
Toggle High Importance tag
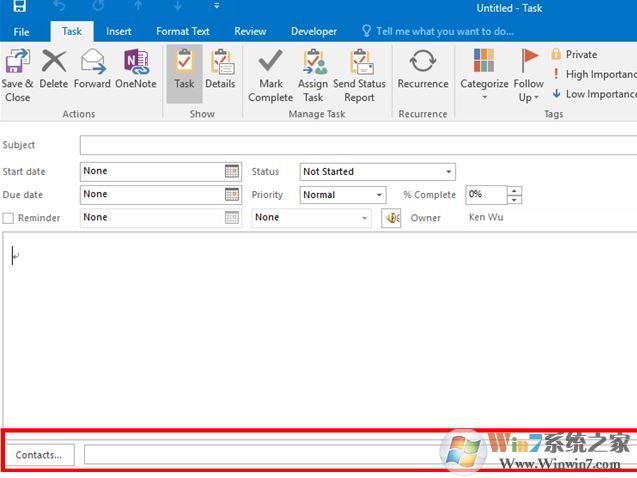coord(598,74)
